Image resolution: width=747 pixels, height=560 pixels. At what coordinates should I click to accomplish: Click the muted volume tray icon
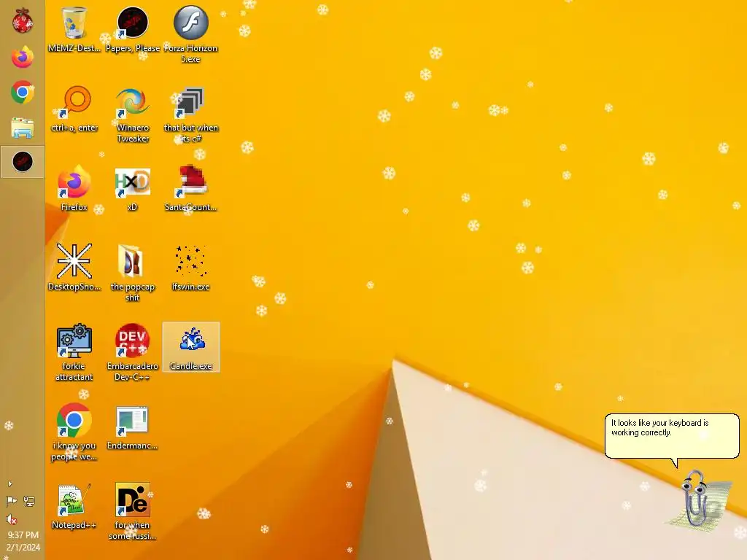point(11,519)
